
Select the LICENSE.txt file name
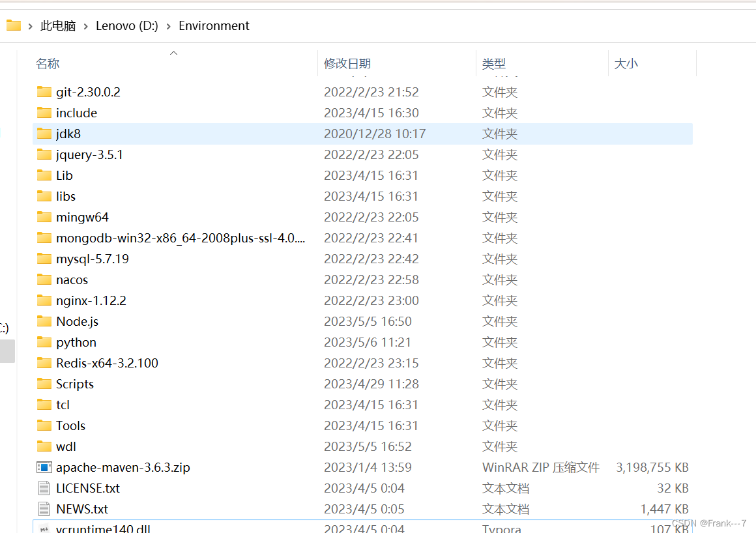88,488
